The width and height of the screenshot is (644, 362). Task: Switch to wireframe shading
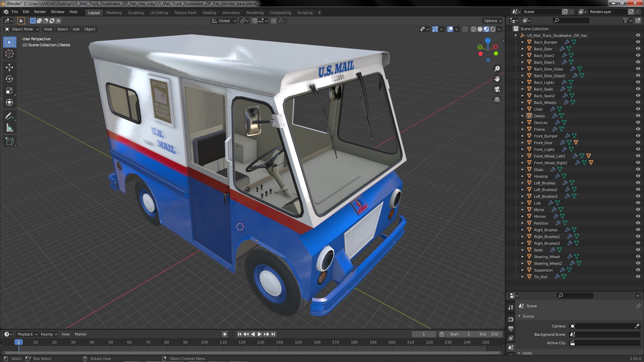point(473,29)
